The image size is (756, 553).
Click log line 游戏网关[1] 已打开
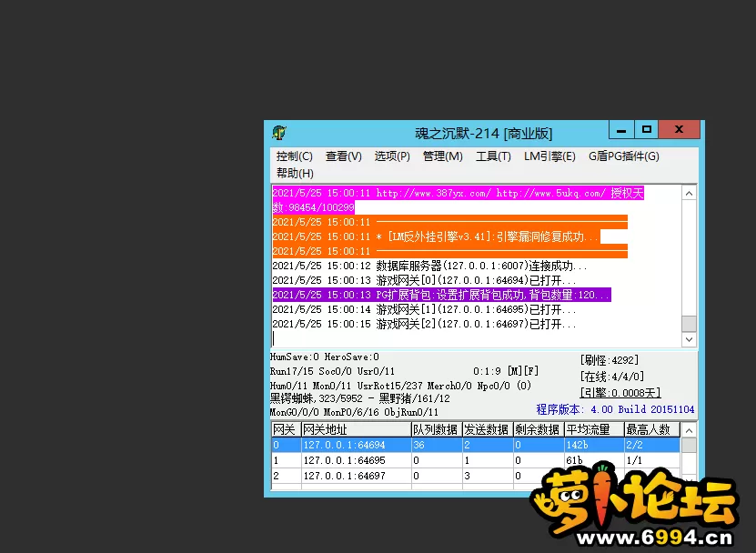tap(424, 309)
